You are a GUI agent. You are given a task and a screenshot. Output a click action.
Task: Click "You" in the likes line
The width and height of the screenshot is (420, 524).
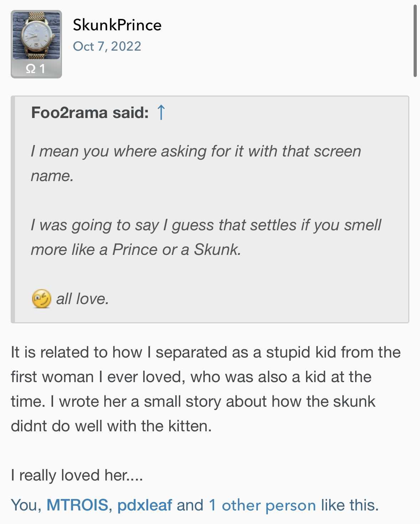point(24,505)
